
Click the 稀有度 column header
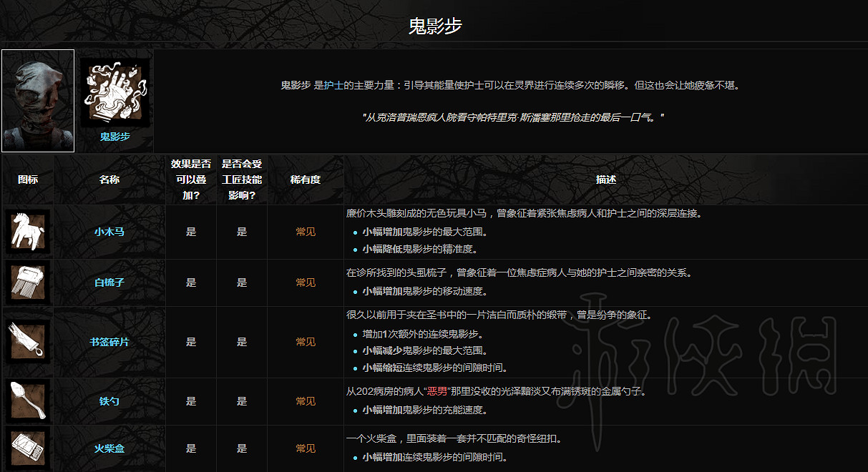(305, 179)
